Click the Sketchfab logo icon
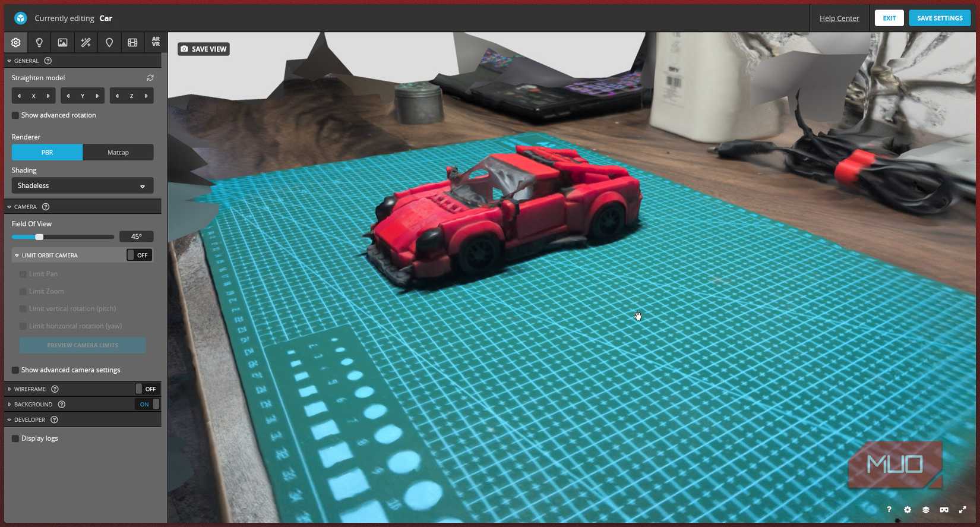 tap(21, 18)
